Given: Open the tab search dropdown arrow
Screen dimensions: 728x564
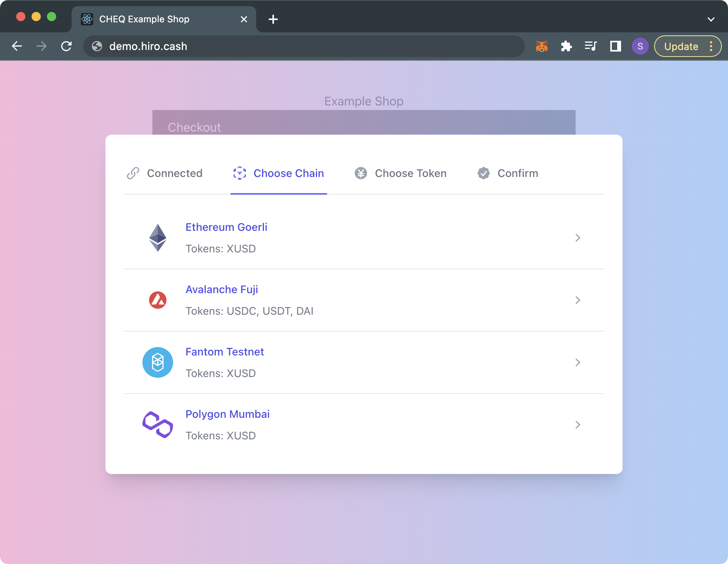Looking at the screenshot, I should [711, 19].
